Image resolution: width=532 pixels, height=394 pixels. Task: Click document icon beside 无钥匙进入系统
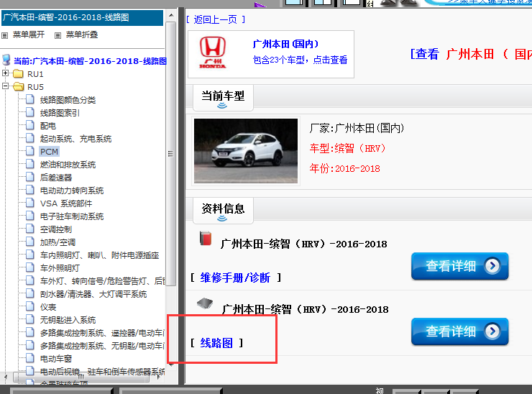[30, 319]
